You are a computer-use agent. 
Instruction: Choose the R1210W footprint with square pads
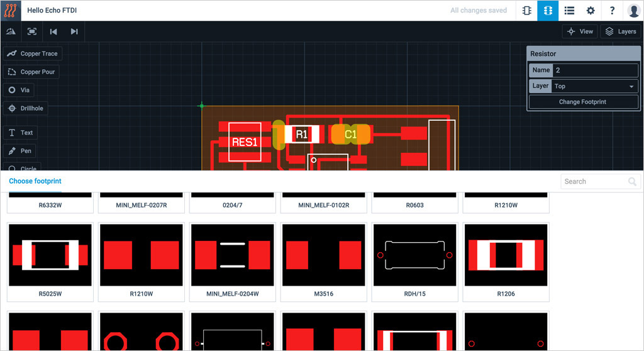point(142,255)
